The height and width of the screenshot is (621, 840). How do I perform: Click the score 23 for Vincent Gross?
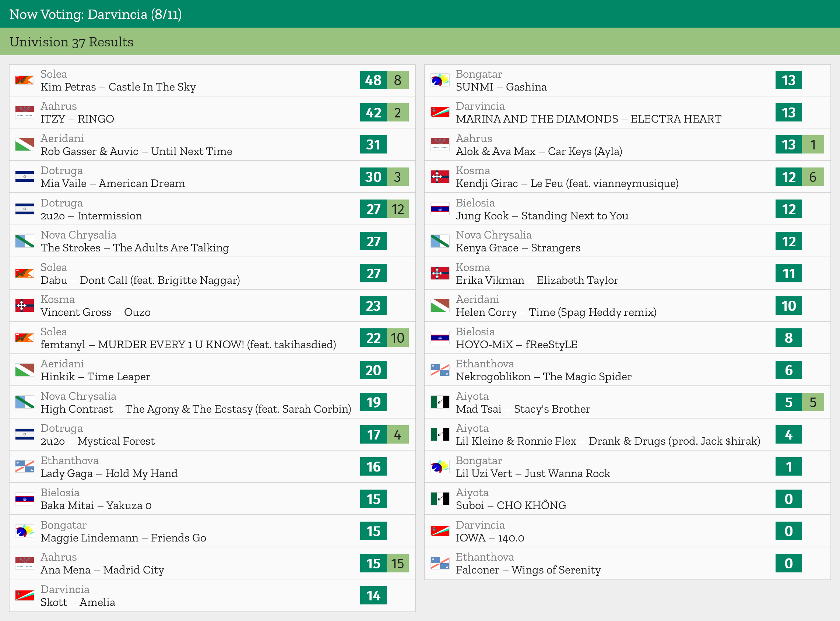point(373,306)
